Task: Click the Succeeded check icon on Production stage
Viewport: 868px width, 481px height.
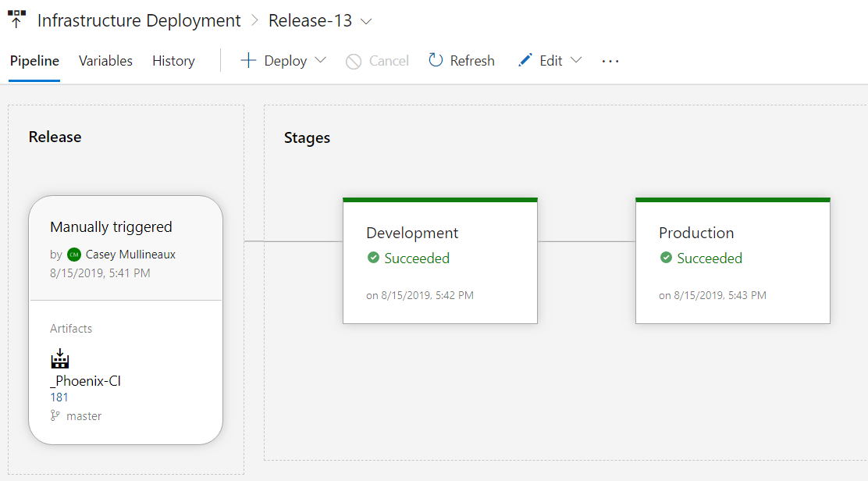Action: click(x=666, y=258)
